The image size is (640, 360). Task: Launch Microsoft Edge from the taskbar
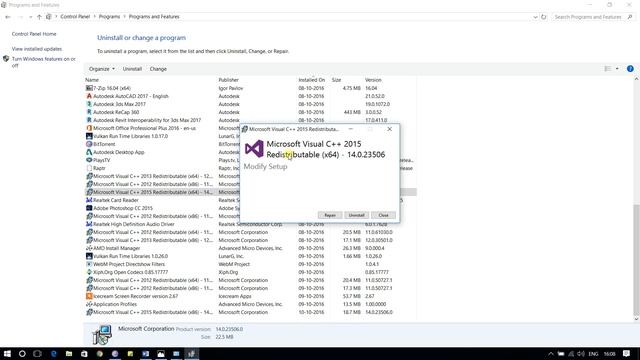pyautogui.click(x=53, y=354)
